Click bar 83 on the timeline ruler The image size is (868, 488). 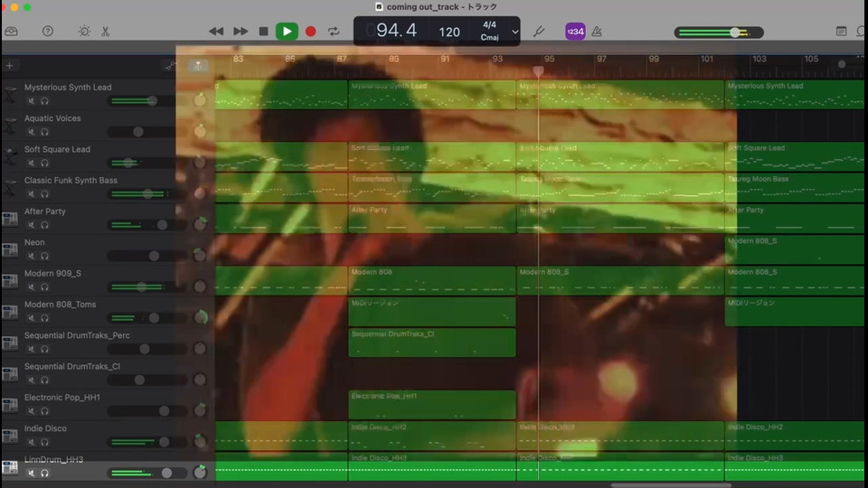click(x=238, y=59)
